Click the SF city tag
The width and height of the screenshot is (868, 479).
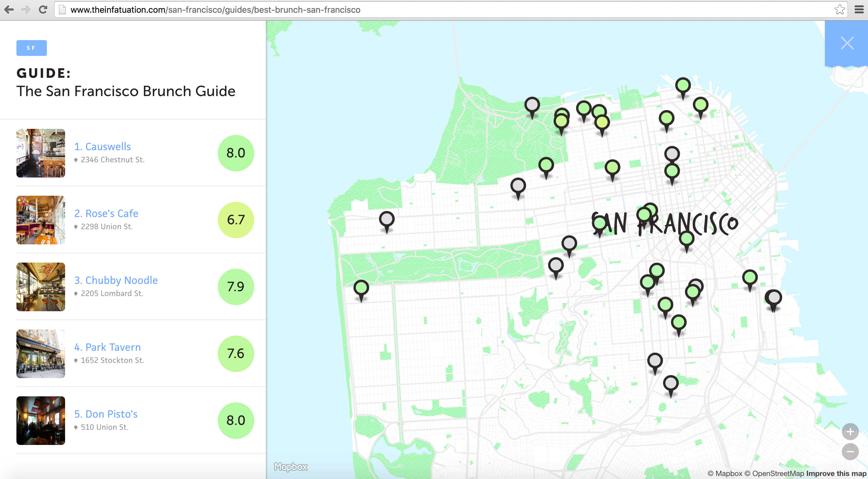point(31,48)
